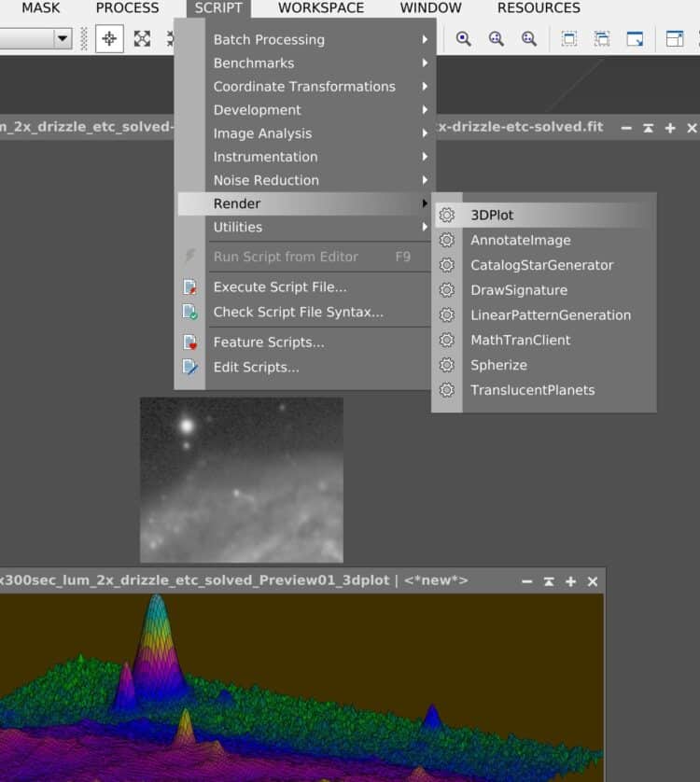Click the magnifier icon with three dots
The image size is (700, 782).
coord(497,38)
